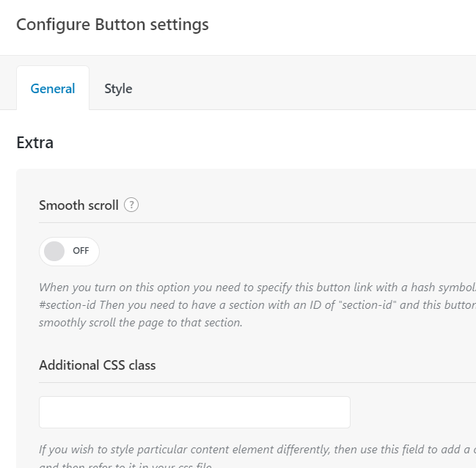Viewport: 476px width, 468px height.
Task: Click the "Configure Button settings" title
Action: [112, 24]
